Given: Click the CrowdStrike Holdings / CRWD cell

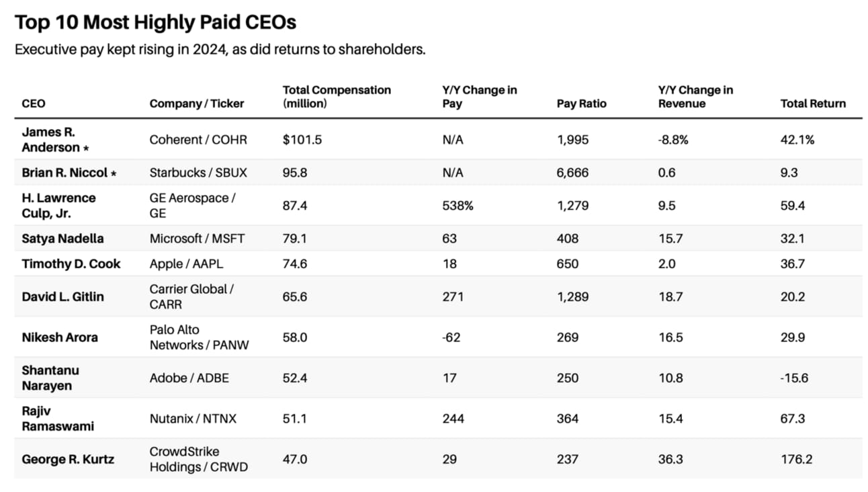Looking at the screenshot, I should (198, 458).
